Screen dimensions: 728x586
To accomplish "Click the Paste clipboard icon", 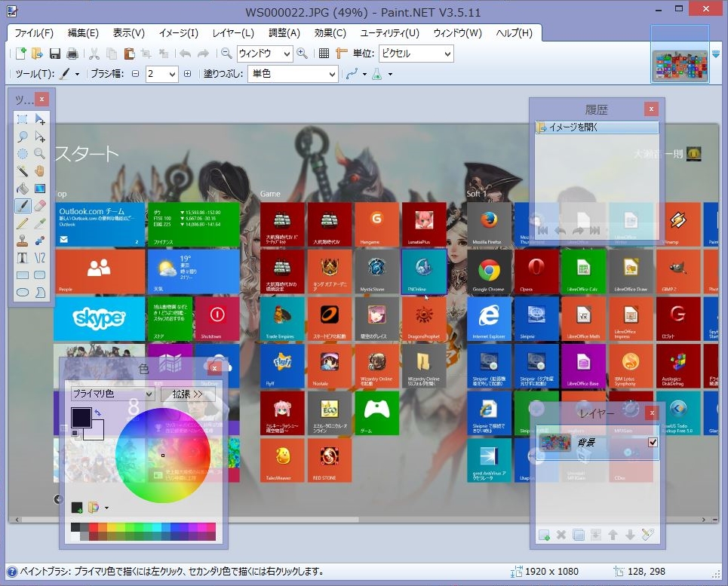I will pyautogui.click(x=129, y=54).
